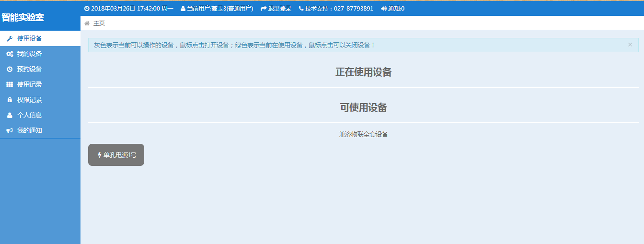The height and width of the screenshot is (244, 644).
Task: Click the lock icon beside 权限记录
Action: [x=10, y=100]
